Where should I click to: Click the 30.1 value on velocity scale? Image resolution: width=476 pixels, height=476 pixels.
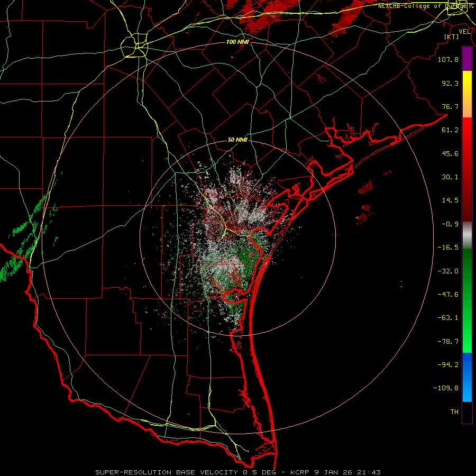[x=450, y=177]
